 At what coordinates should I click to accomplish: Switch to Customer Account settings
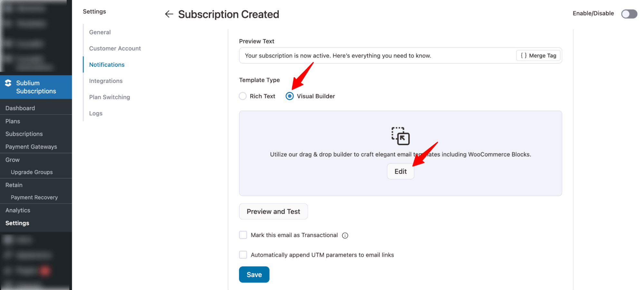(x=115, y=48)
